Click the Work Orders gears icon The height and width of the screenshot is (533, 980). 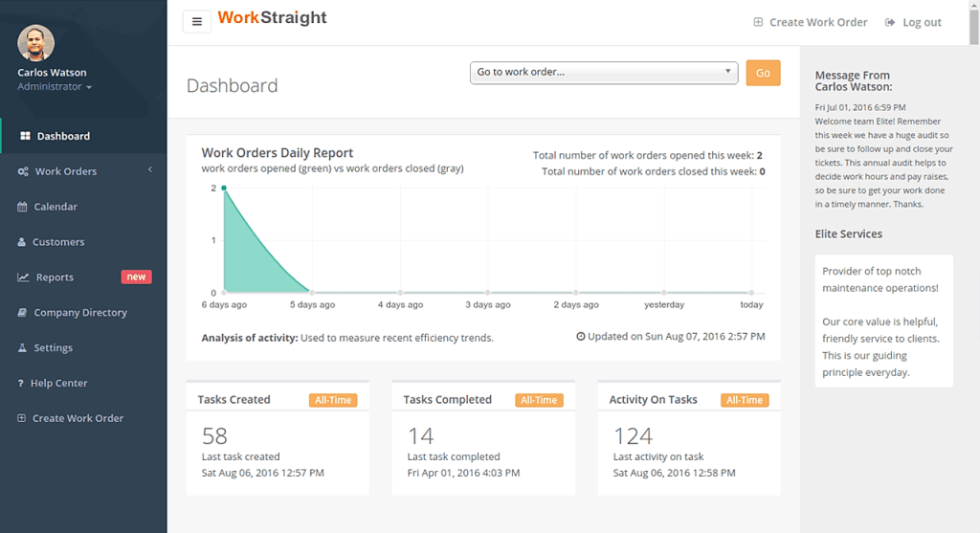coord(23,172)
